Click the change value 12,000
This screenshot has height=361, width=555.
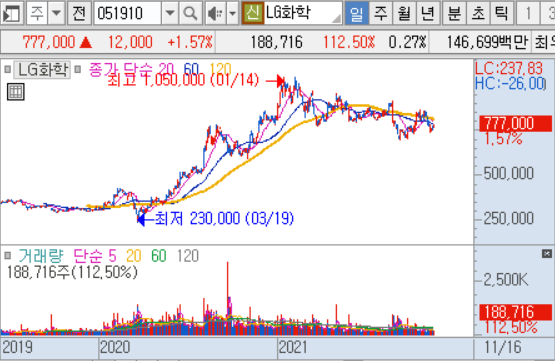point(130,42)
